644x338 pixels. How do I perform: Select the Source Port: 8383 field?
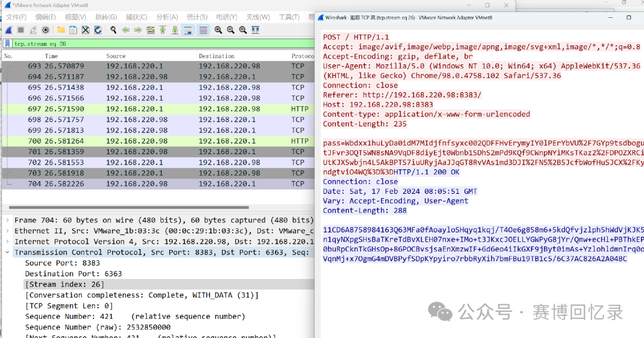63,263
